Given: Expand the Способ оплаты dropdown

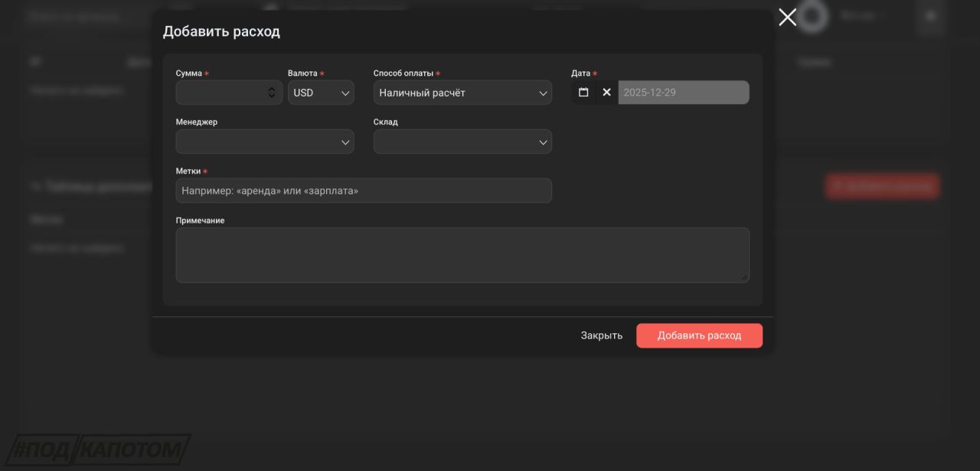Looking at the screenshot, I should [x=462, y=93].
